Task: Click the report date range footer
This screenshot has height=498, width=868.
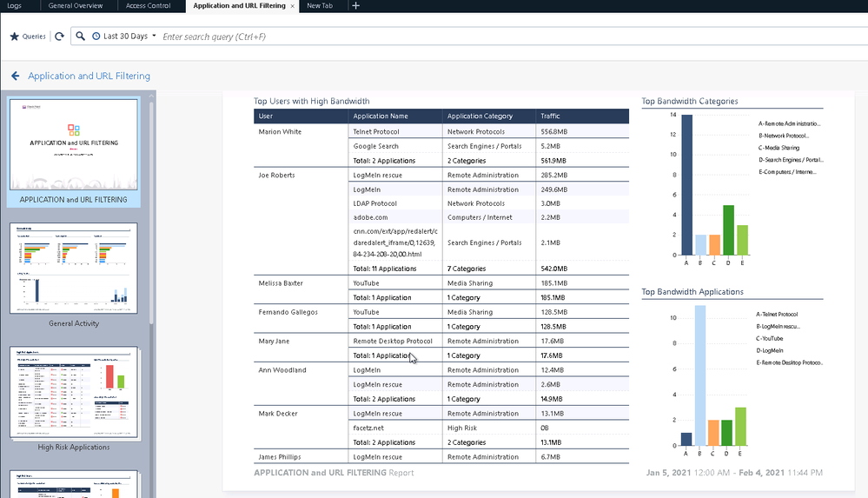Action: pos(734,473)
